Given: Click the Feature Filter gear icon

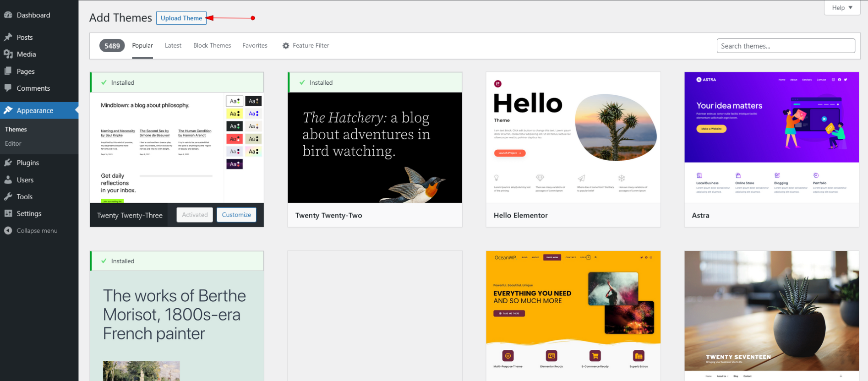Looking at the screenshot, I should click(x=286, y=46).
